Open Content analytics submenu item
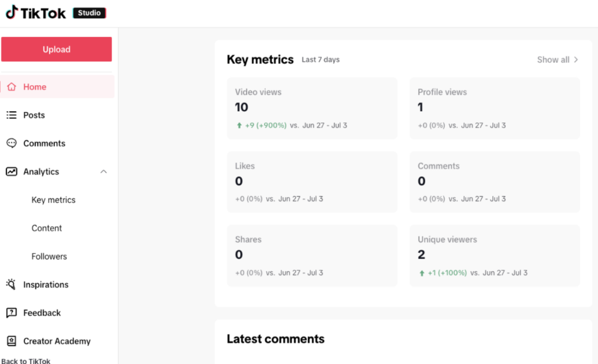 (x=47, y=228)
